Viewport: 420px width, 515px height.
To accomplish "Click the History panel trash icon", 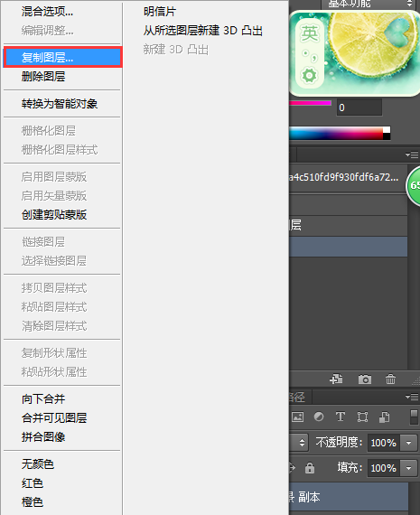I will [390, 379].
